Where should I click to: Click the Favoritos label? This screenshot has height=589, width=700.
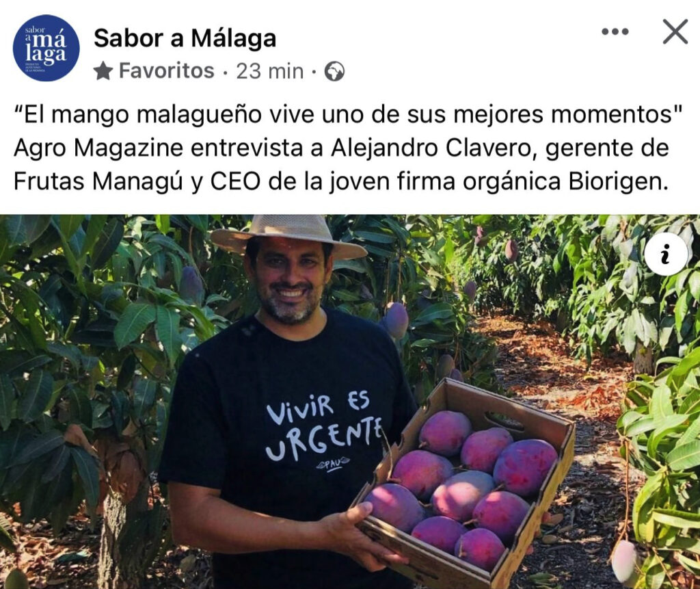click(x=167, y=70)
